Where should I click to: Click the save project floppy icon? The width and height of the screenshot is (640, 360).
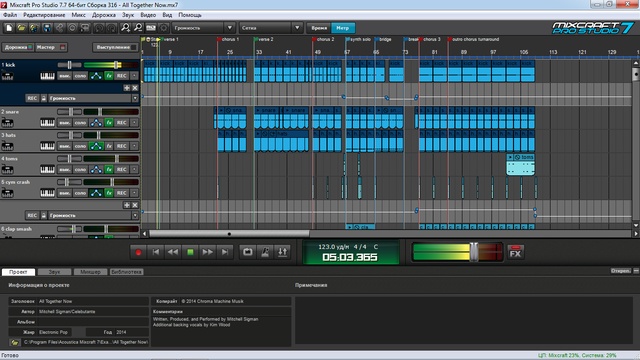[x=47, y=28]
